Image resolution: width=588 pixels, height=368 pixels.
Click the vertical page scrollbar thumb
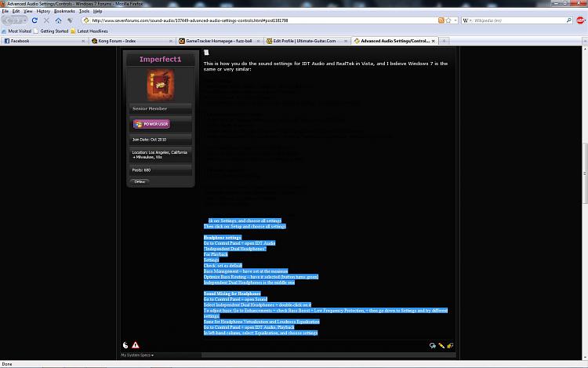pyautogui.click(x=585, y=173)
